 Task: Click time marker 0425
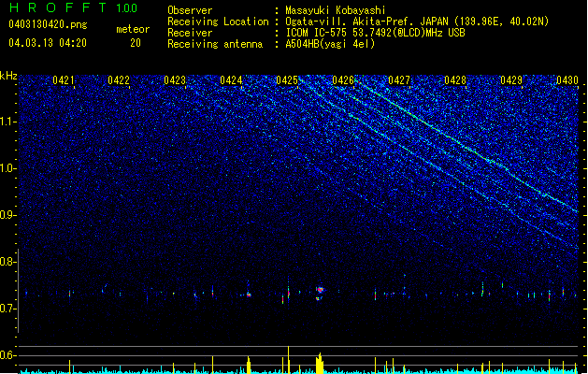point(287,80)
